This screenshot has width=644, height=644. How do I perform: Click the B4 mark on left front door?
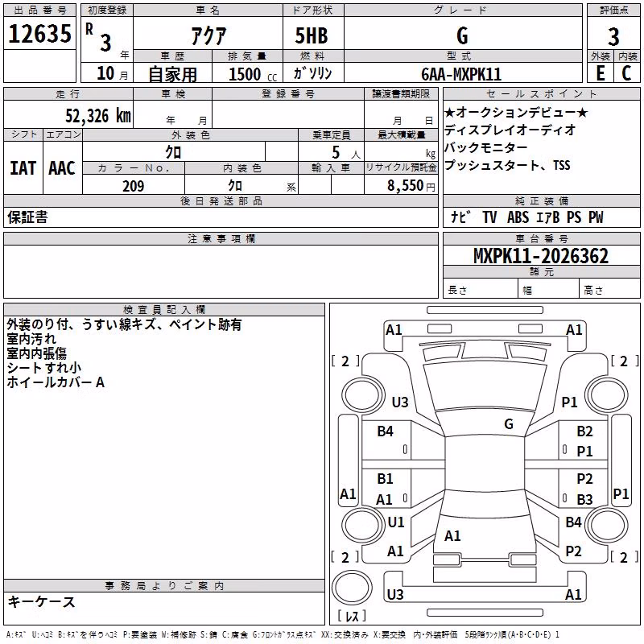point(385,431)
